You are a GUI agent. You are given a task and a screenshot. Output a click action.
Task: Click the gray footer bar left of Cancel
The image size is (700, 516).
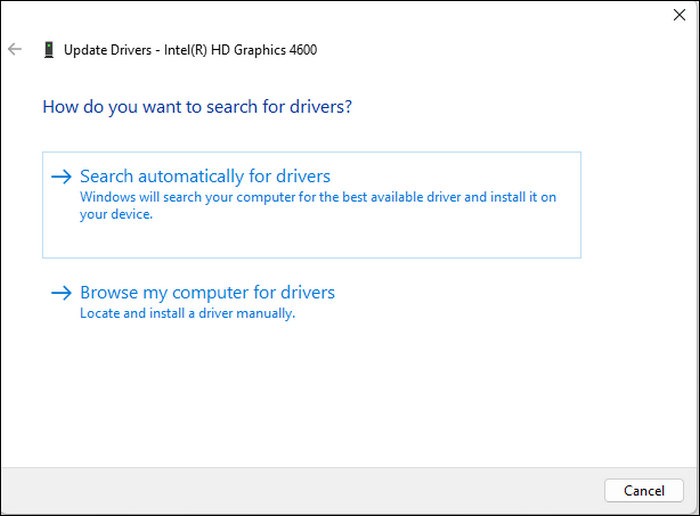[300, 490]
